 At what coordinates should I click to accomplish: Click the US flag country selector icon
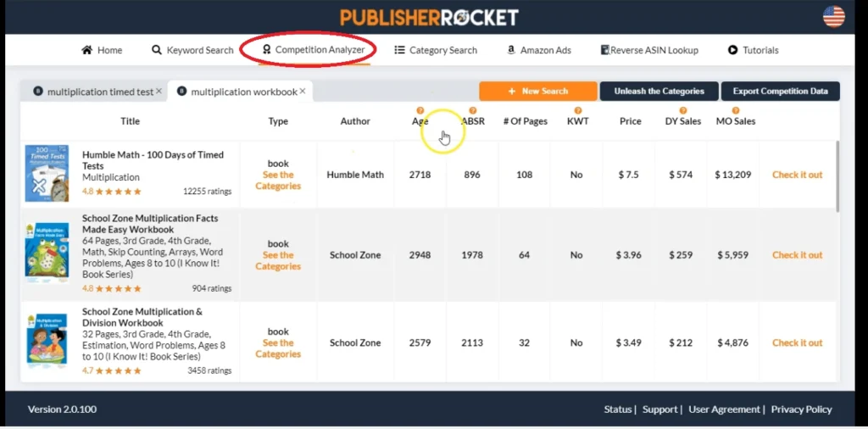coord(834,17)
